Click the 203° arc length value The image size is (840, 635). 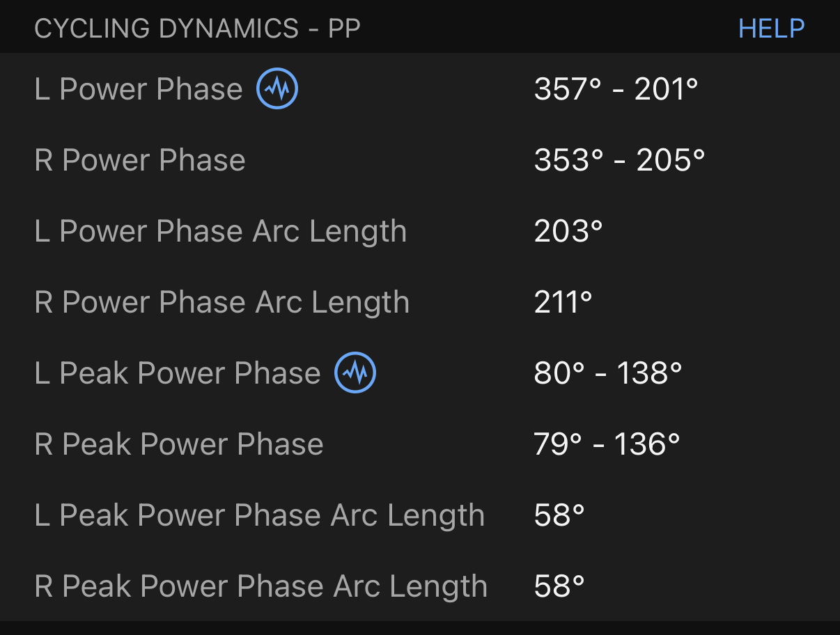click(568, 231)
